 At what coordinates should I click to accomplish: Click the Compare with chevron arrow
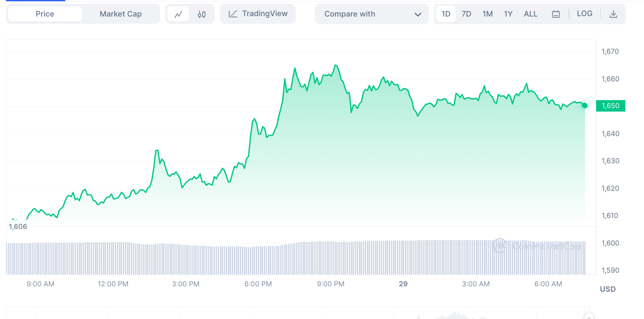(x=418, y=14)
